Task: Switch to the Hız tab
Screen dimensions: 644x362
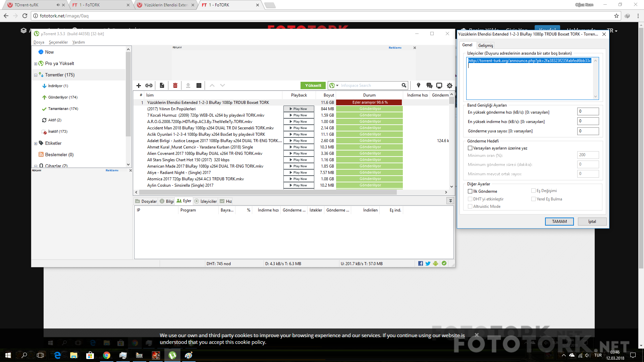Action: coord(226,201)
